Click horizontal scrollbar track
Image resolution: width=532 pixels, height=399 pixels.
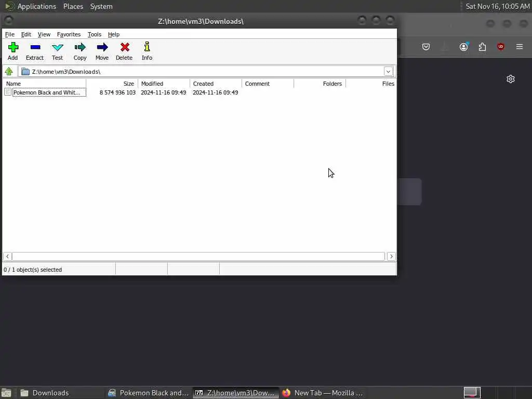pyautogui.click(x=198, y=257)
